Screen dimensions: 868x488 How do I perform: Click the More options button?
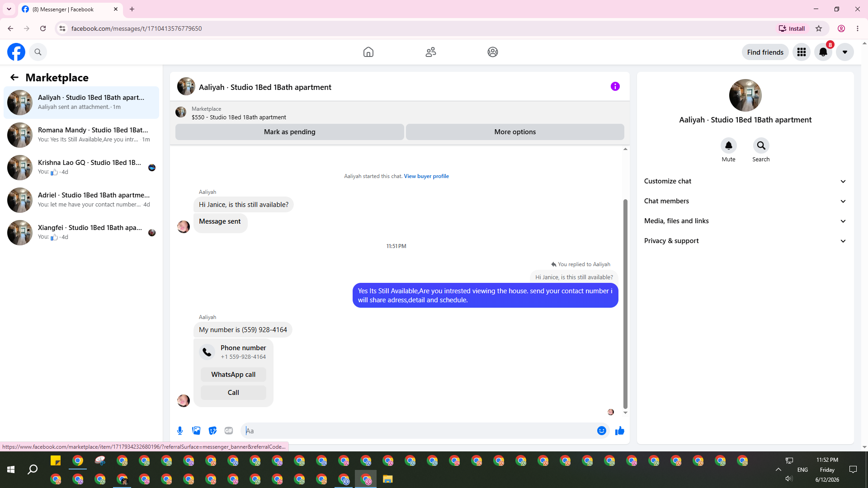click(x=515, y=132)
